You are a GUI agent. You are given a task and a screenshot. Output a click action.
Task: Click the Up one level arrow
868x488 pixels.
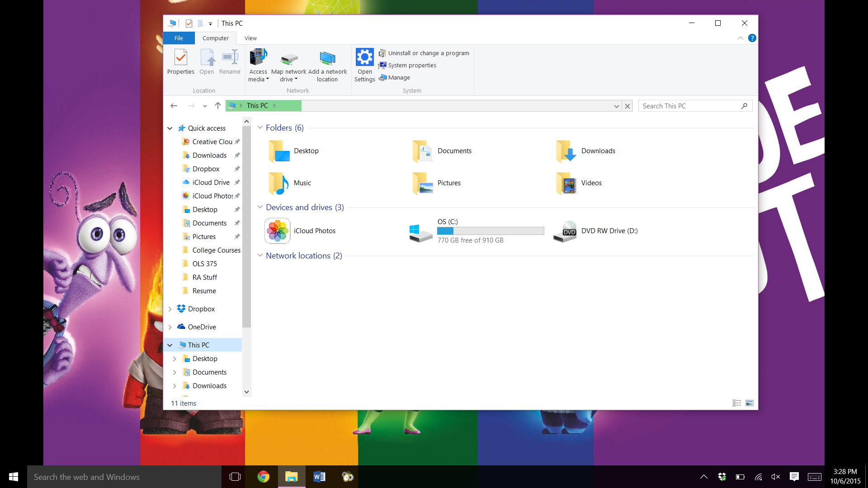point(218,106)
